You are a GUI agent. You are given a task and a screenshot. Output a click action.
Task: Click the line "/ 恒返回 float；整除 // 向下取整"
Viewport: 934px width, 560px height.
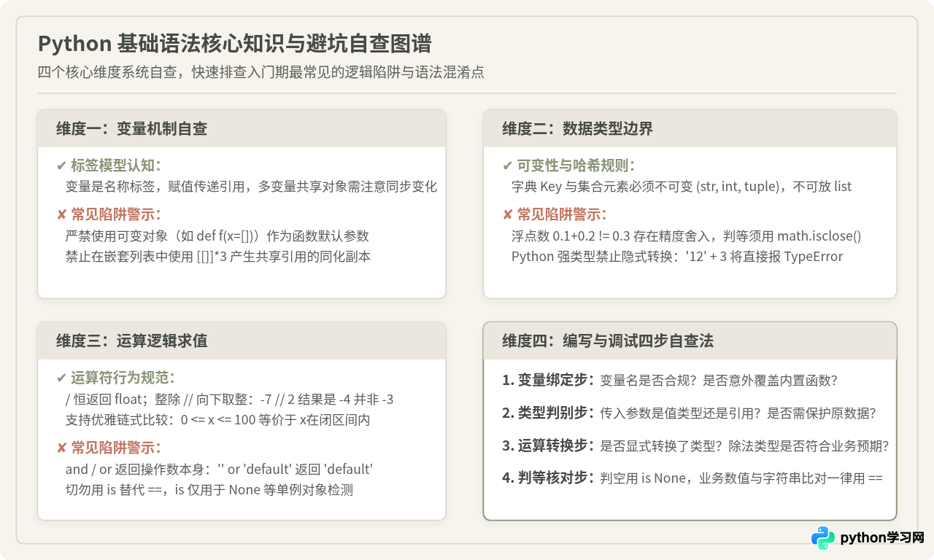(230, 399)
